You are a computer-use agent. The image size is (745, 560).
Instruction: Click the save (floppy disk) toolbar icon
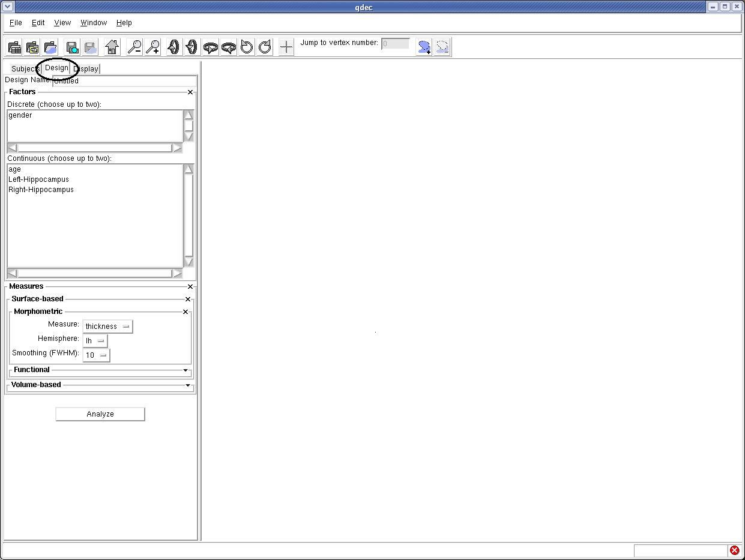coord(72,47)
